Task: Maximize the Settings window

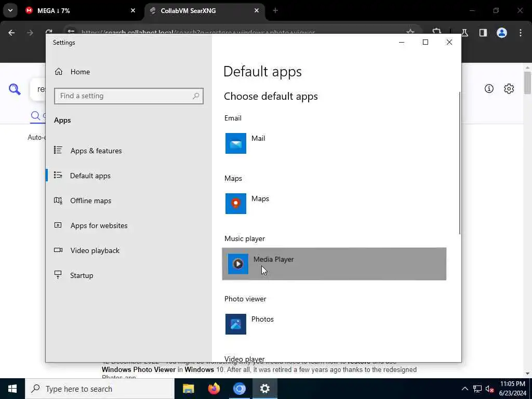Action: tap(425, 43)
